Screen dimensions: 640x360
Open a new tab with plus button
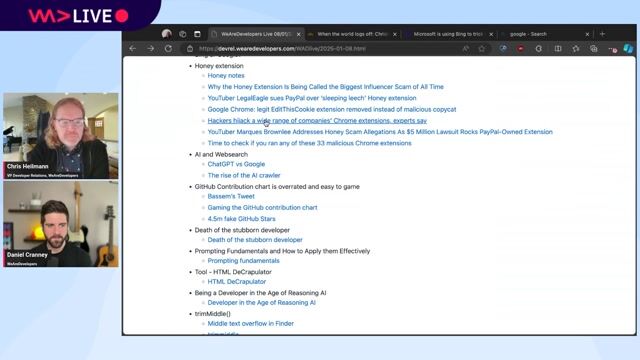(x=602, y=34)
